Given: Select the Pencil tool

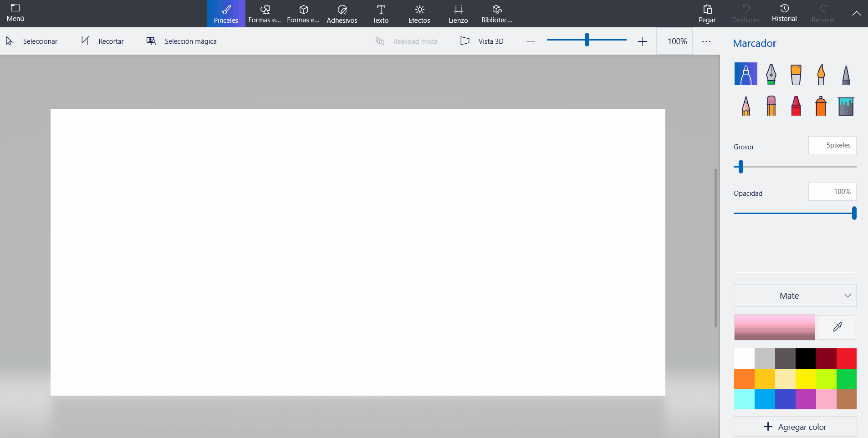Looking at the screenshot, I should pyautogui.click(x=745, y=106).
